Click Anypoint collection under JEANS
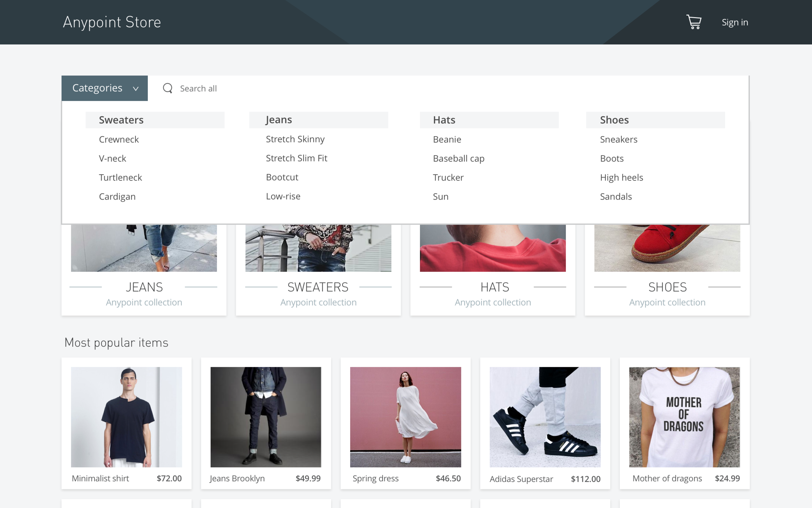Viewport: 812px width, 508px height. point(144,302)
